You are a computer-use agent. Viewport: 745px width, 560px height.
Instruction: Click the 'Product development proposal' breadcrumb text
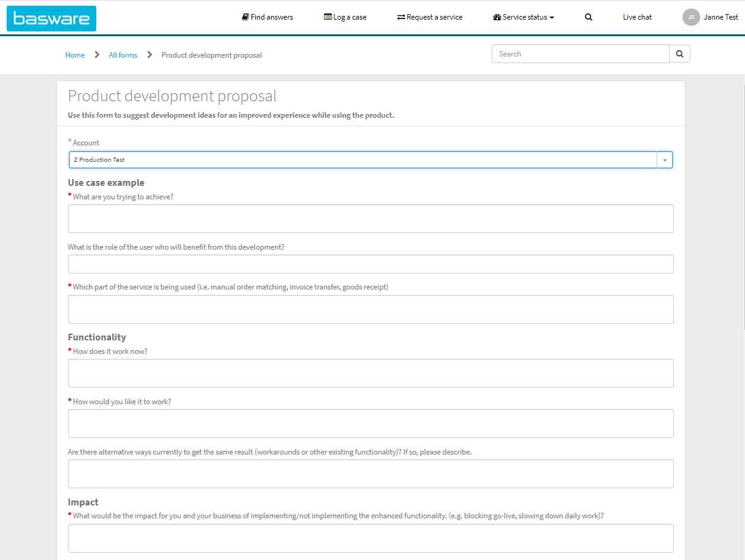[x=212, y=55]
